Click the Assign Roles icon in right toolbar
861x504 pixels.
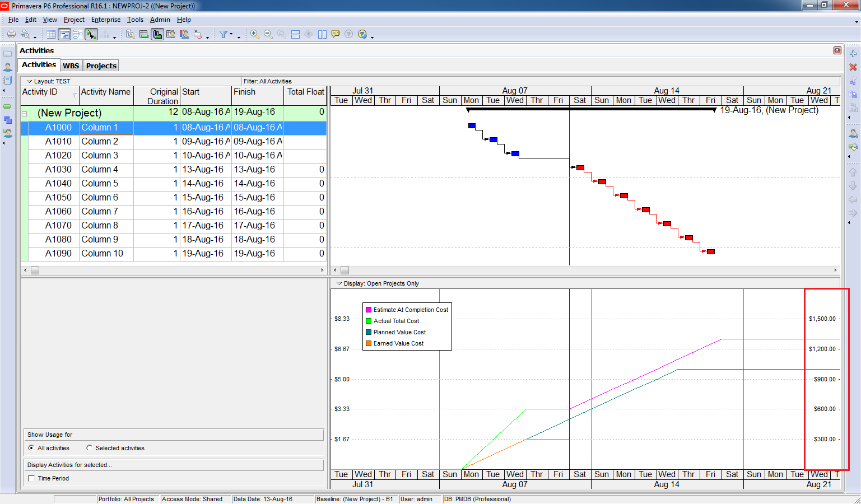[x=853, y=147]
